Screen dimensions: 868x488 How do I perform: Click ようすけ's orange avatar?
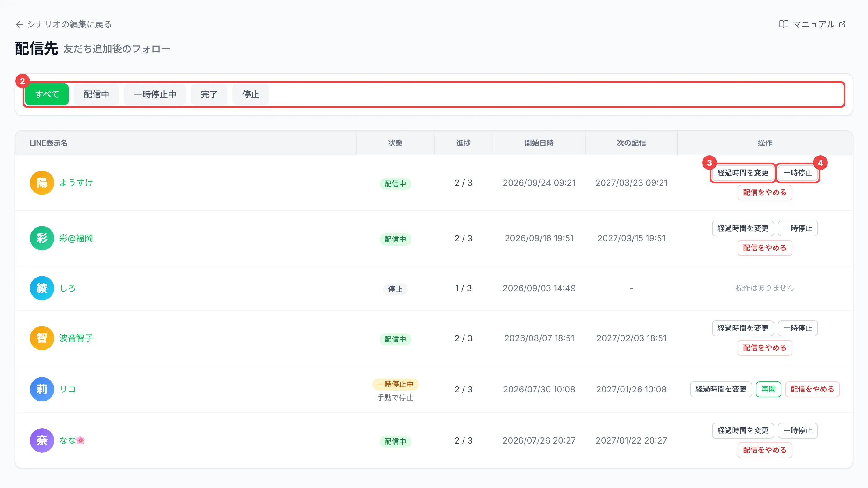coord(42,182)
